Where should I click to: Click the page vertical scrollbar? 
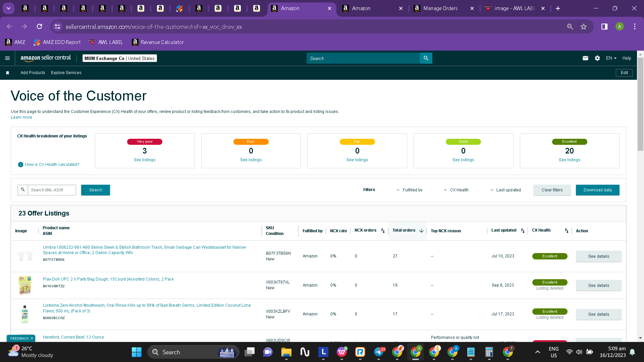click(x=640, y=105)
